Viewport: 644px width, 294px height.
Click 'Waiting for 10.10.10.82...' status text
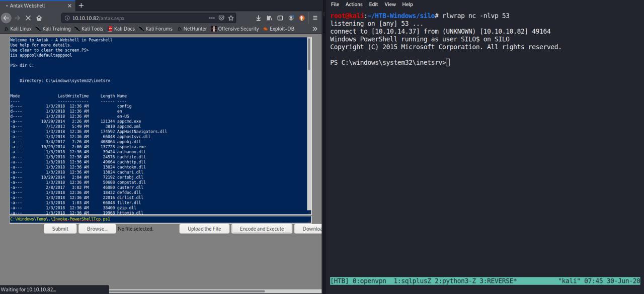point(29,289)
